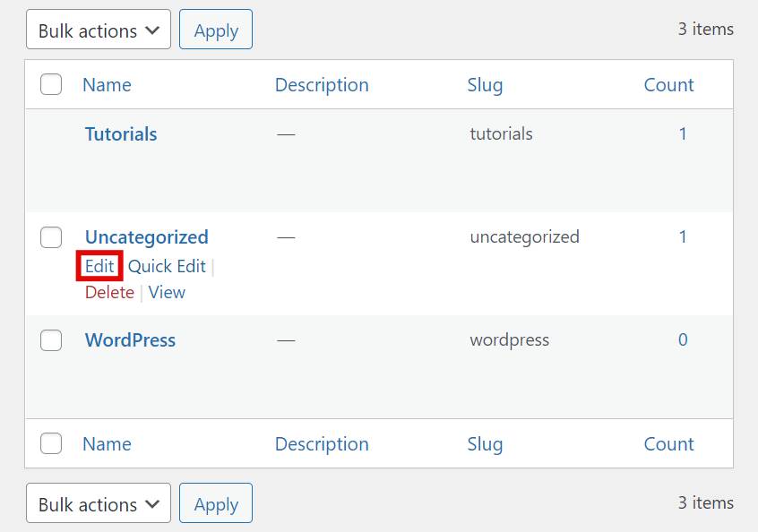Open post count 0 for WordPress
Image resolution: width=758 pixels, height=532 pixels.
pos(683,339)
